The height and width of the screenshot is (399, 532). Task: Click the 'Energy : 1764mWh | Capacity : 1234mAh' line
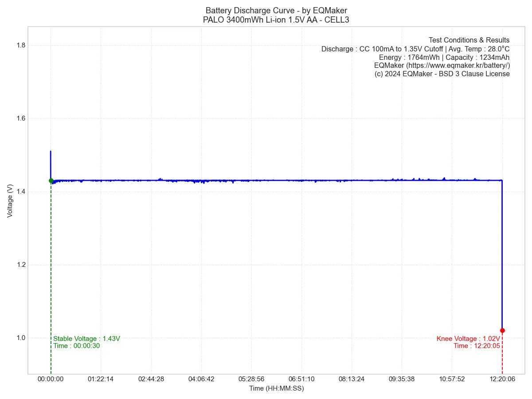[x=444, y=57]
